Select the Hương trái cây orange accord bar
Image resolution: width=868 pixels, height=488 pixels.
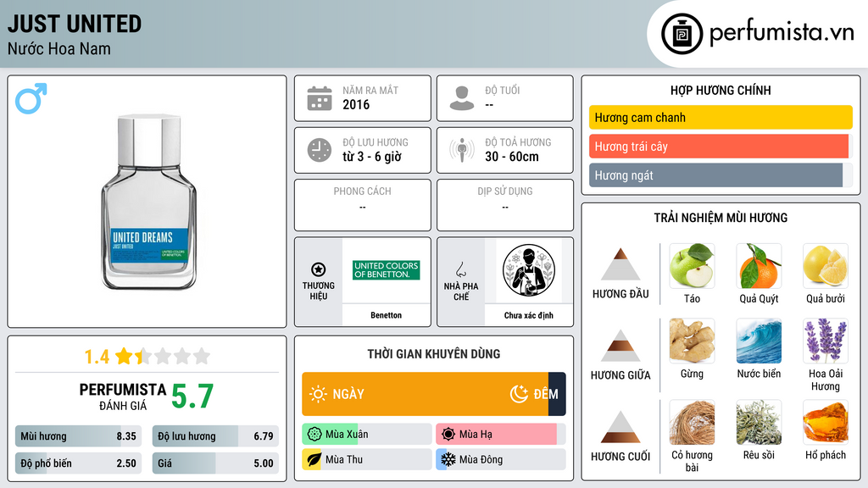click(719, 146)
